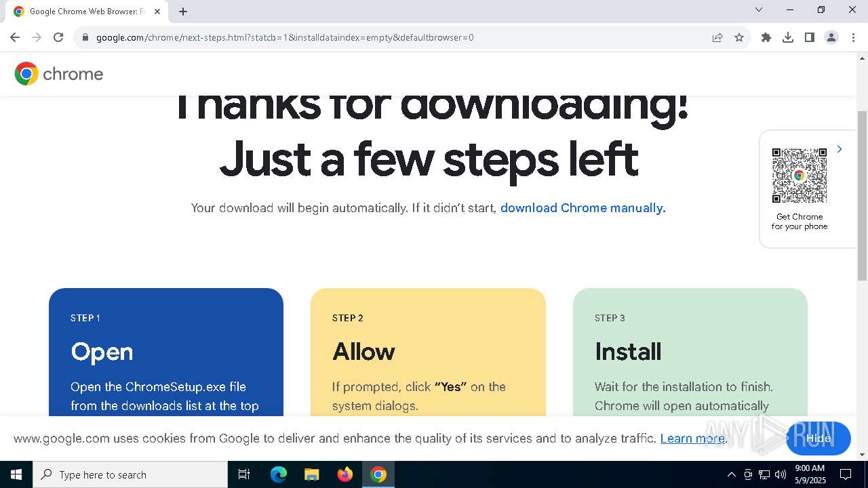Click the Chrome taskbar icon

point(378,474)
